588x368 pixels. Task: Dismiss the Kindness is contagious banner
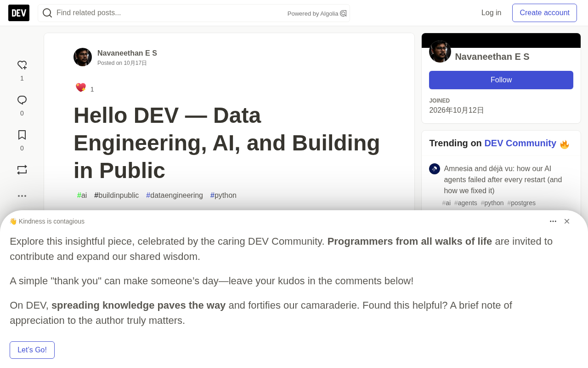(567, 221)
